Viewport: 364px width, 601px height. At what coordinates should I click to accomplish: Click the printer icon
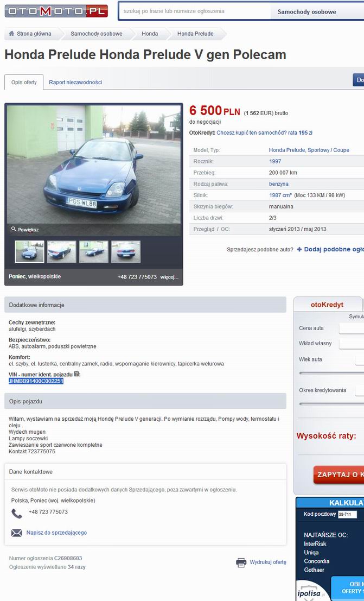(241, 562)
